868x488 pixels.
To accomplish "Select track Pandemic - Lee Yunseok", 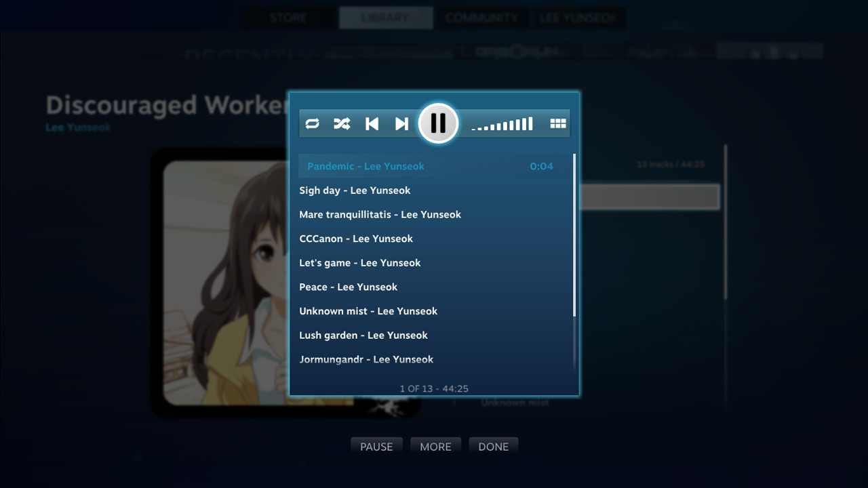I will tap(435, 166).
